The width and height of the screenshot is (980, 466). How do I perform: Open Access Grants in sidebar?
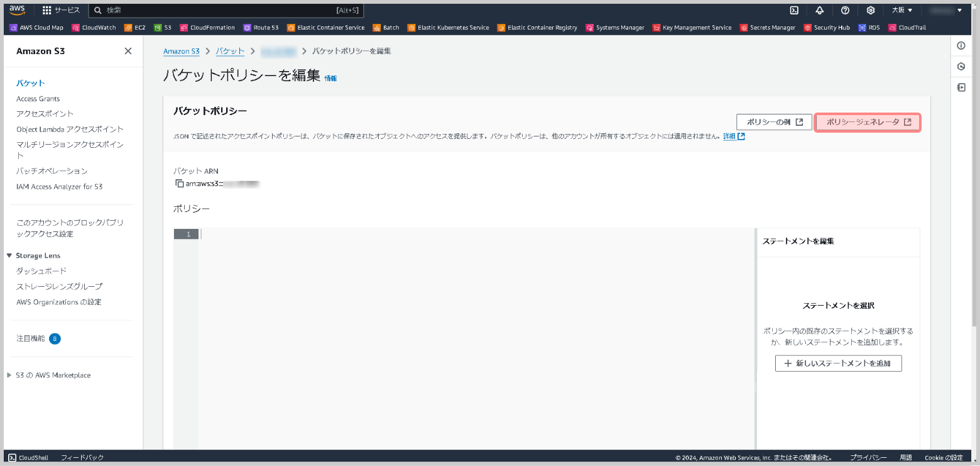(x=38, y=99)
